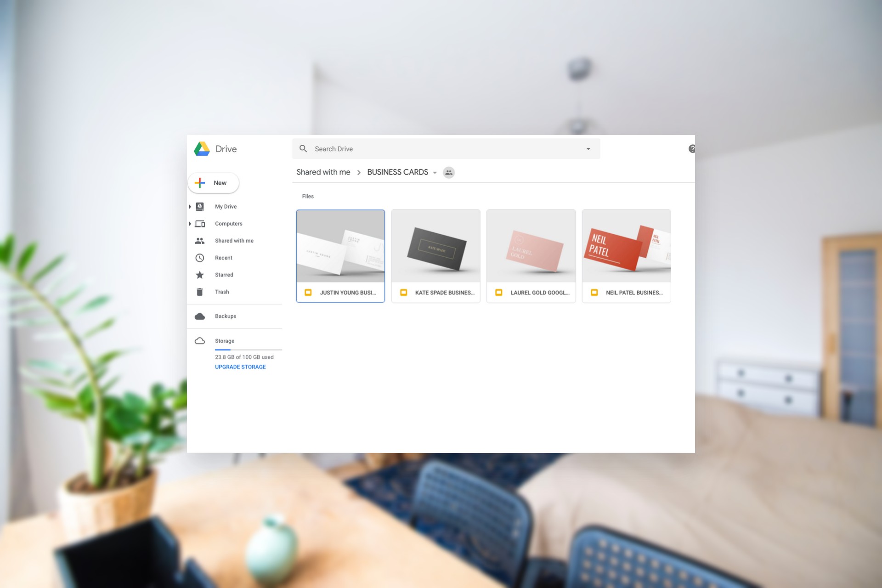Select the New button icon

point(200,182)
